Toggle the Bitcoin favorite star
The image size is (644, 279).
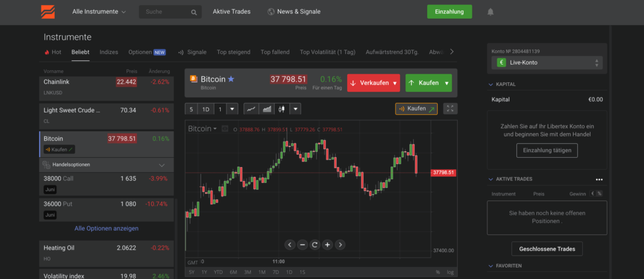click(231, 79)
